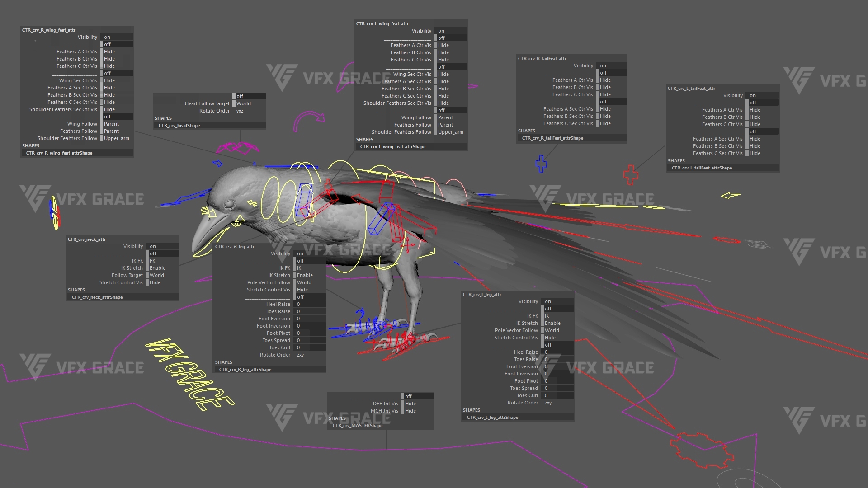Toggle Visibility on in L_tailFeat_attr panel
The width and height of the screenshot is (868, 488).
coord(763,95)
